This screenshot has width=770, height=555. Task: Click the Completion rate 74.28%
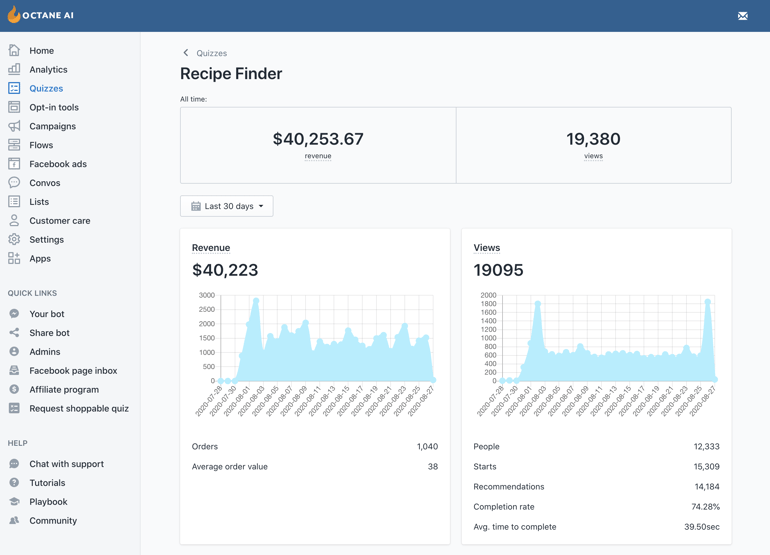click(x=706, y=507)
